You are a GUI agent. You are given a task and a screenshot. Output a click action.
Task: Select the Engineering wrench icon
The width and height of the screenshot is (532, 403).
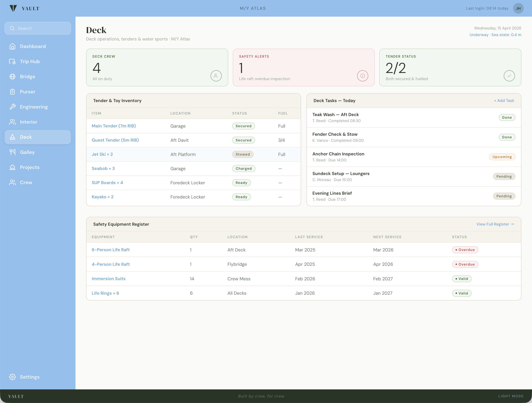[x=12, y=107]
